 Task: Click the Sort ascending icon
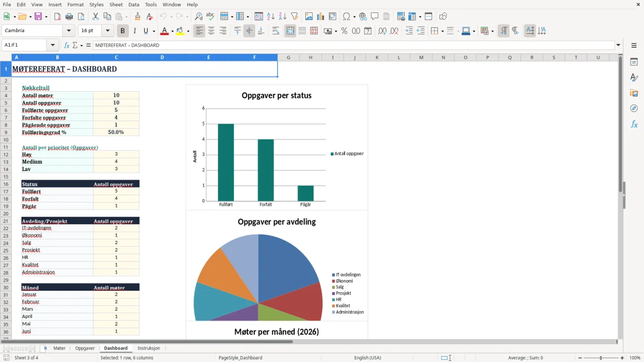pyautogui.click(x=271, y=17)
